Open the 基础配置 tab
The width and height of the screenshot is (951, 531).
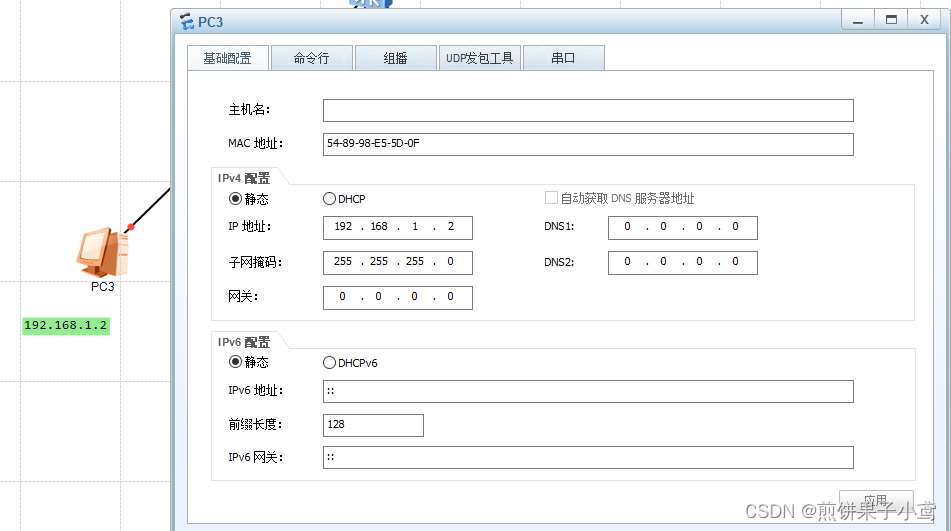coord(227,58)
